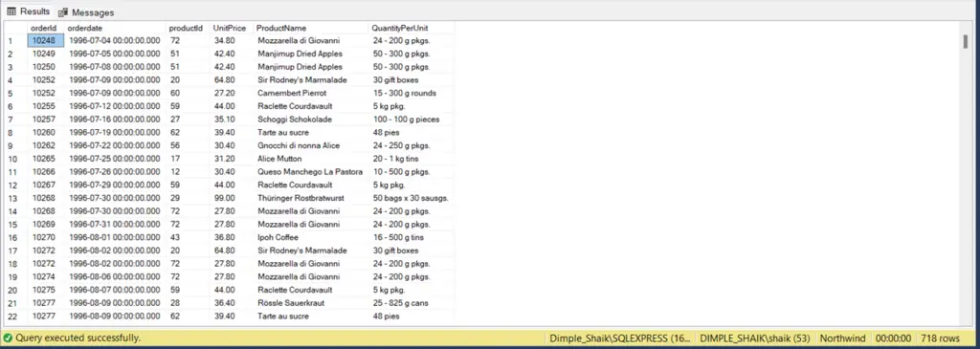Select UnitPrice cell 36.80
Image resolution: width=980 pixels, height=349 pixels.
click(x=232, y=237)
